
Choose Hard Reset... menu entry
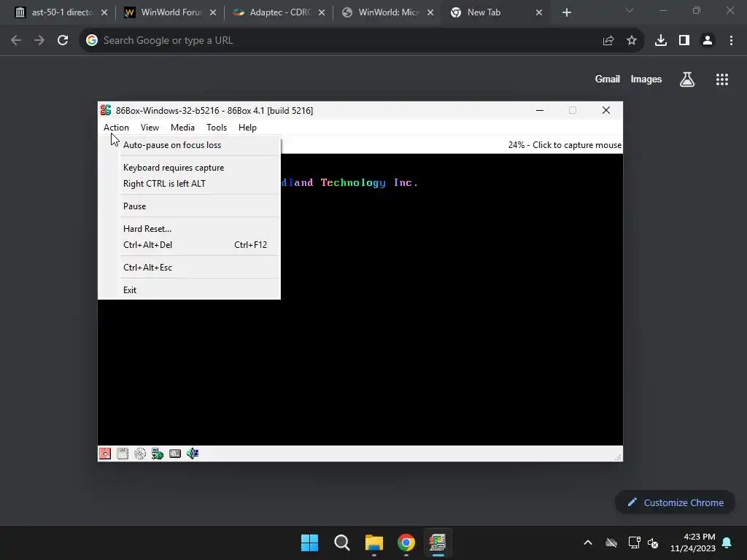[189, 228]
